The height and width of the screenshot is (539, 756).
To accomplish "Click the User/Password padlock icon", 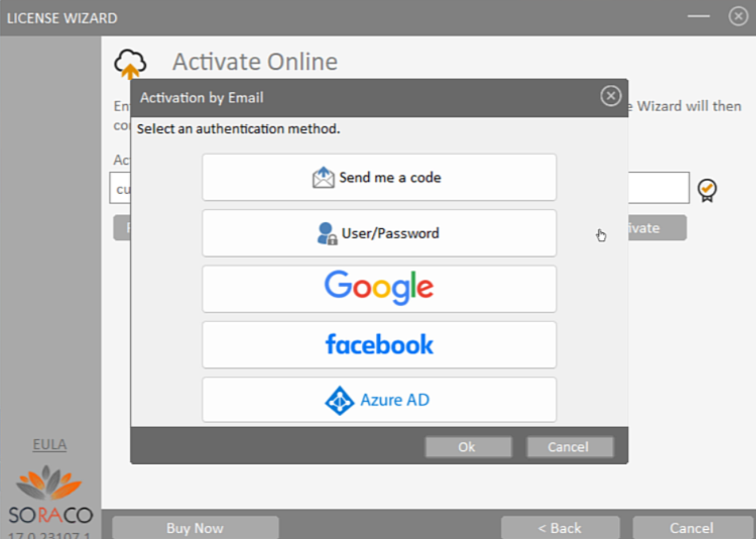I will click(x=326, y=233).
